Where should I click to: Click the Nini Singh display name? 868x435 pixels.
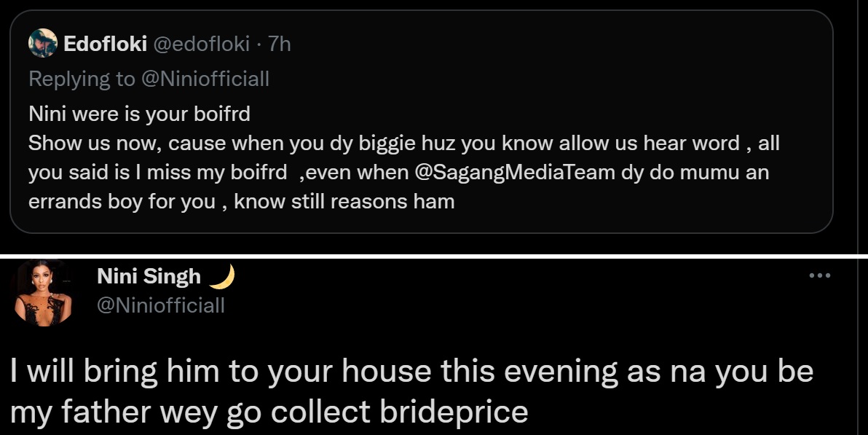(x=149, y=277)
